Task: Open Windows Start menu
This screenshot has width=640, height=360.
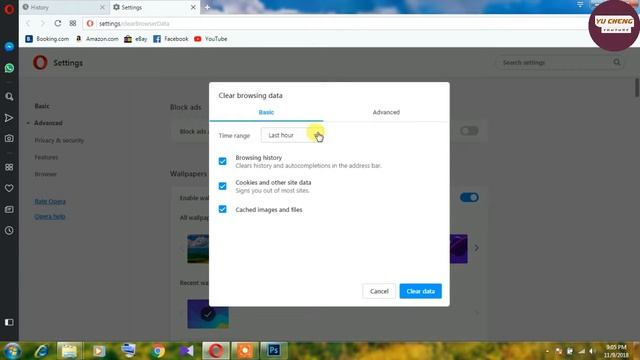Action: (12, 351)
